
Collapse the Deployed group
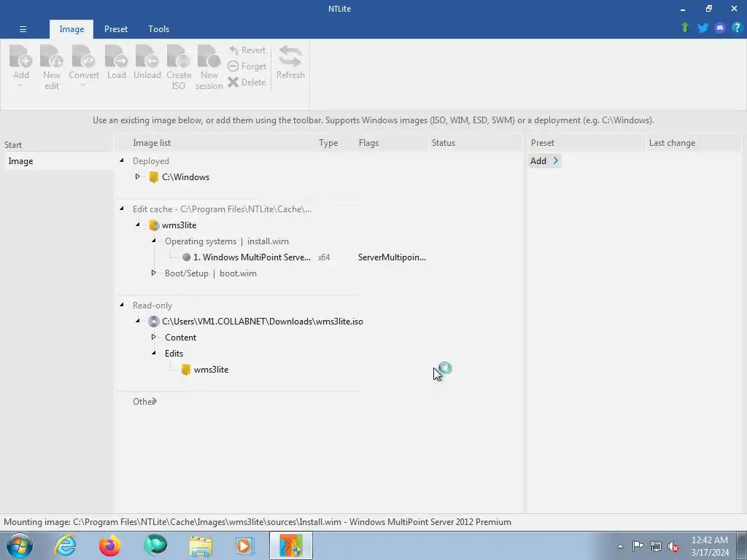click(122, 161)
